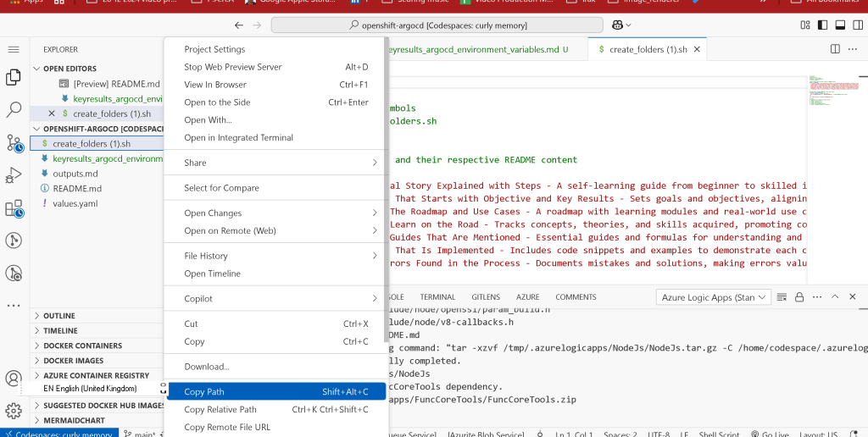Toggle the output scroll lock
Viewport: 868px width, 437px height.
coord(799,297)
